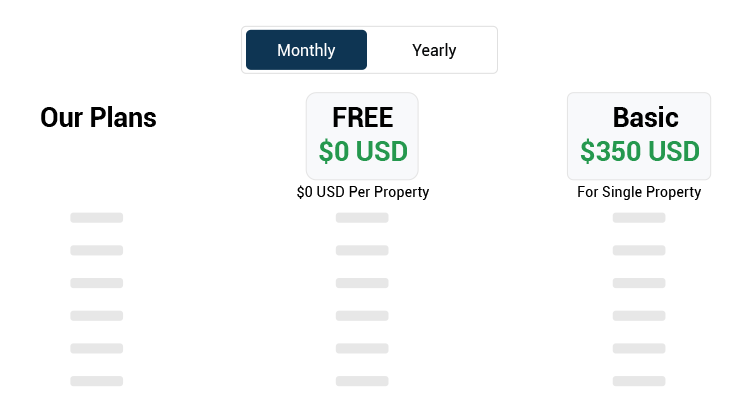Click the $0 USD price

click(363, 152)
